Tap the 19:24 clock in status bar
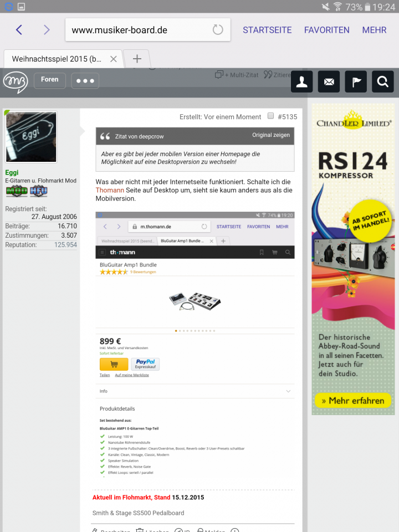Image resolution: width=399 pixels, height=532 pixels. tap(383, 7)
